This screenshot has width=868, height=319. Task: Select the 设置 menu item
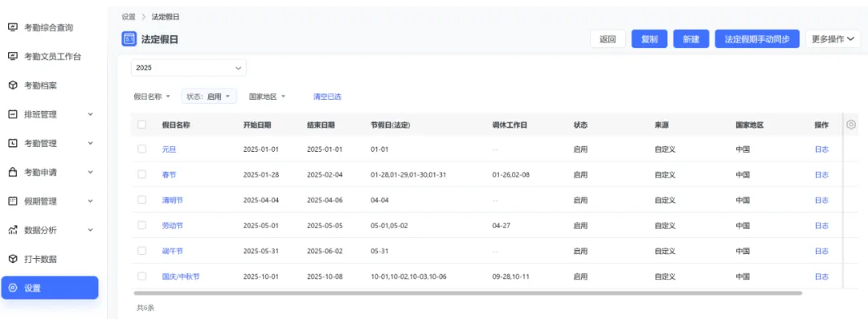pyautogui.click(x=50, y=288)
